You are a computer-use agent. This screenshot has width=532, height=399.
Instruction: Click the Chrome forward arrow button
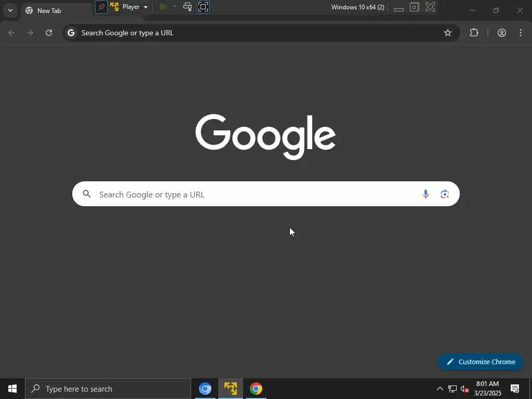click(x=30, y=33)
